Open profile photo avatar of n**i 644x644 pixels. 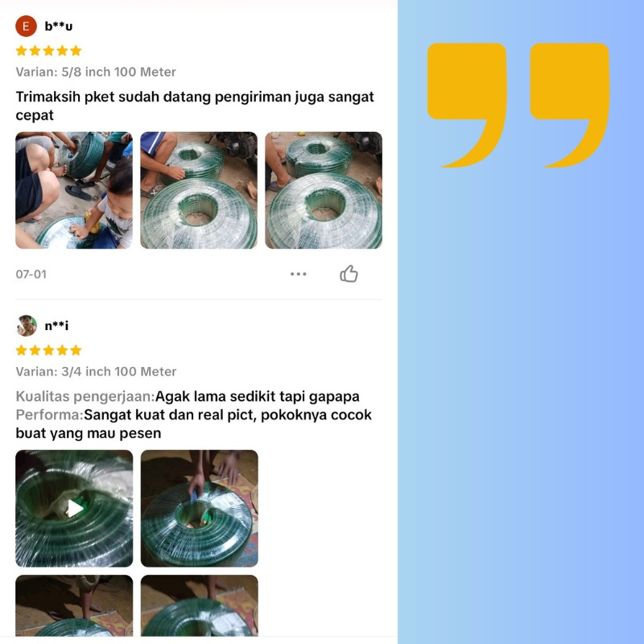(x=27, y=326)
